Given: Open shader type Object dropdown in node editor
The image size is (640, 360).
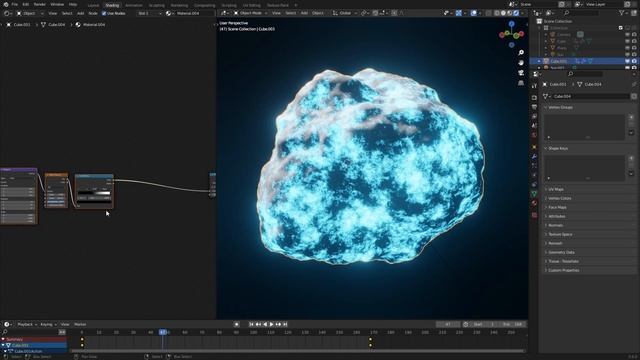Looking at the screenshot, I should point(29,13).
